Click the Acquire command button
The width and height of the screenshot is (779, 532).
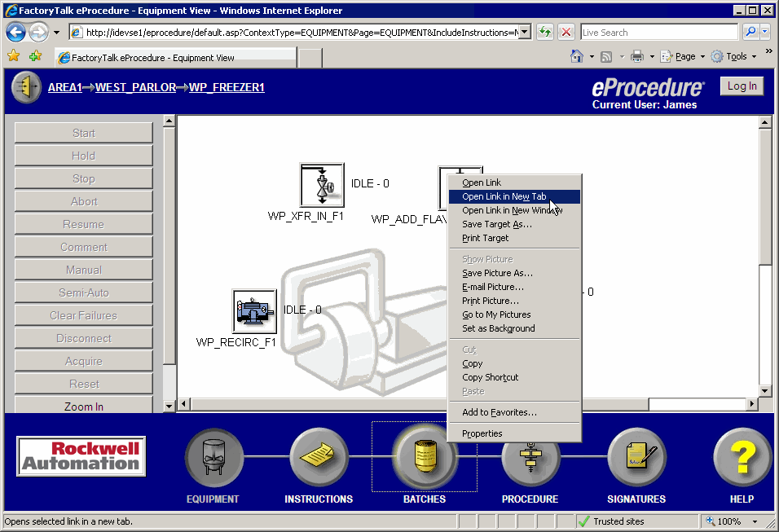[83, 362]
